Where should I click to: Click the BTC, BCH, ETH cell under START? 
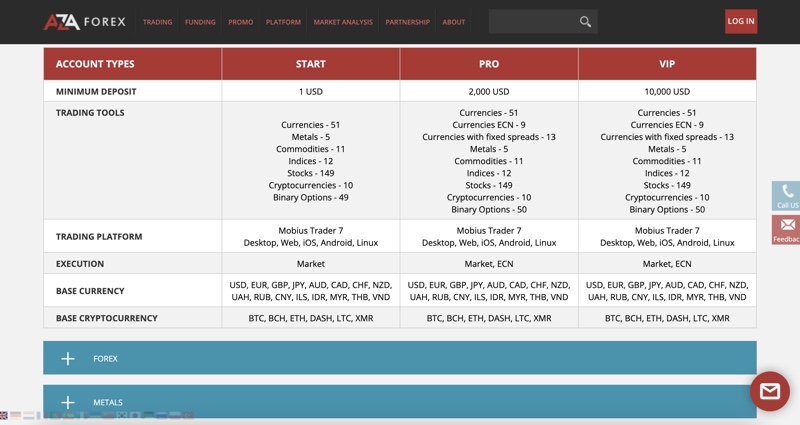pyautogui.click(x=311, y=318)
